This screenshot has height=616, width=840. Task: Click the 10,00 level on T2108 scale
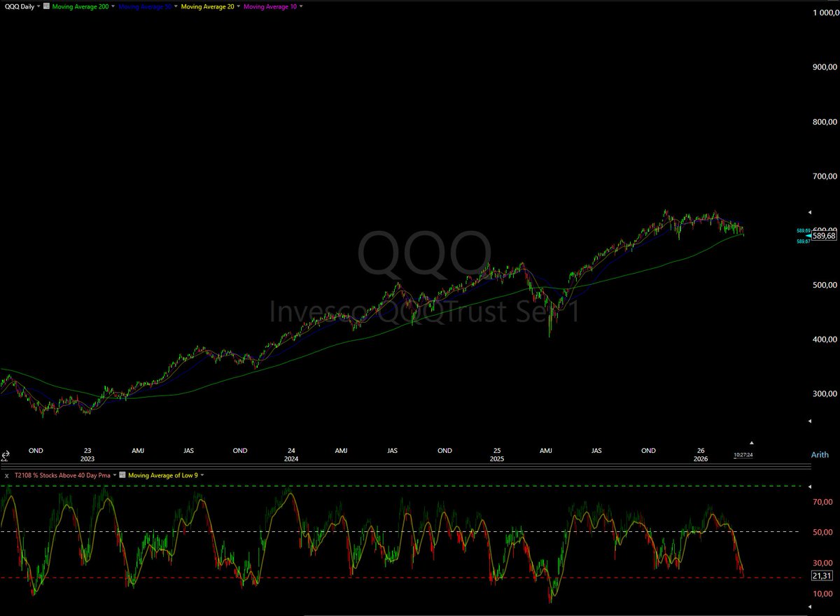pyautogui.click(x=822, y=594)
